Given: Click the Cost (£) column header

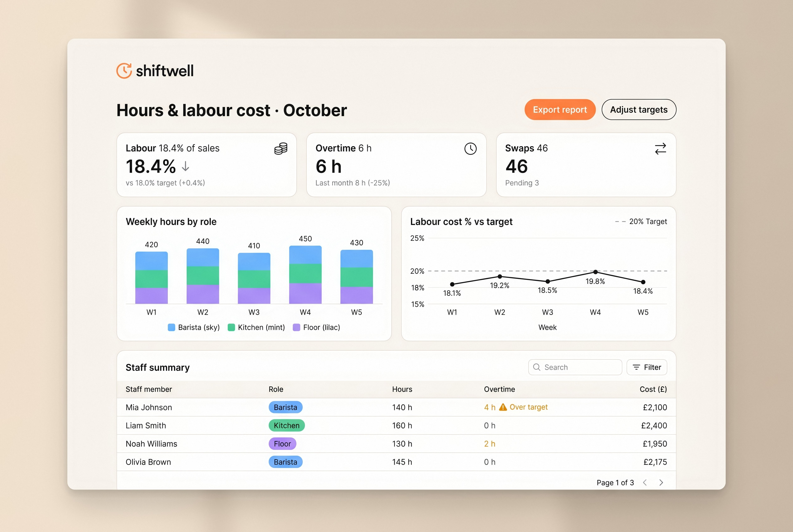Looking at the screenshot, I should 653,389.
